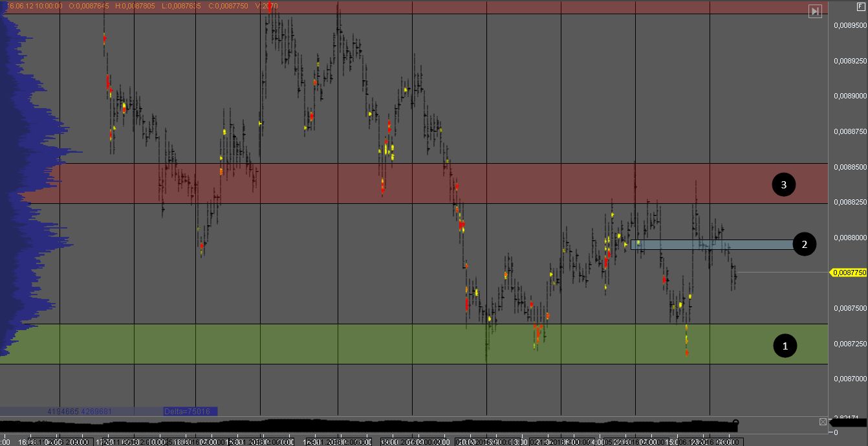Click the small circle at indicator line end
Image resolution: width=868 pixels, height=446 pixels.
coord(735,423)
